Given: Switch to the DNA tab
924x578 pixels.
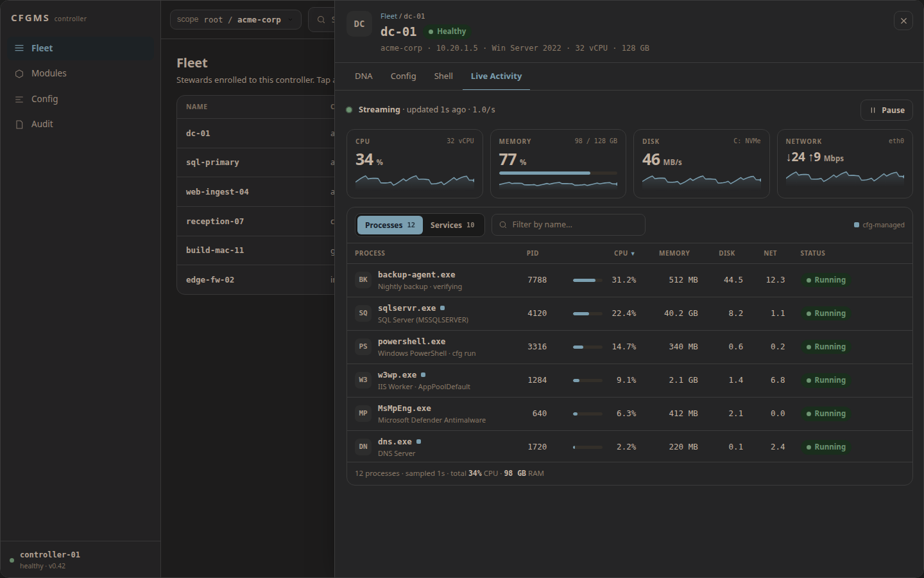Looking at the screenshot, I should 364,76.
